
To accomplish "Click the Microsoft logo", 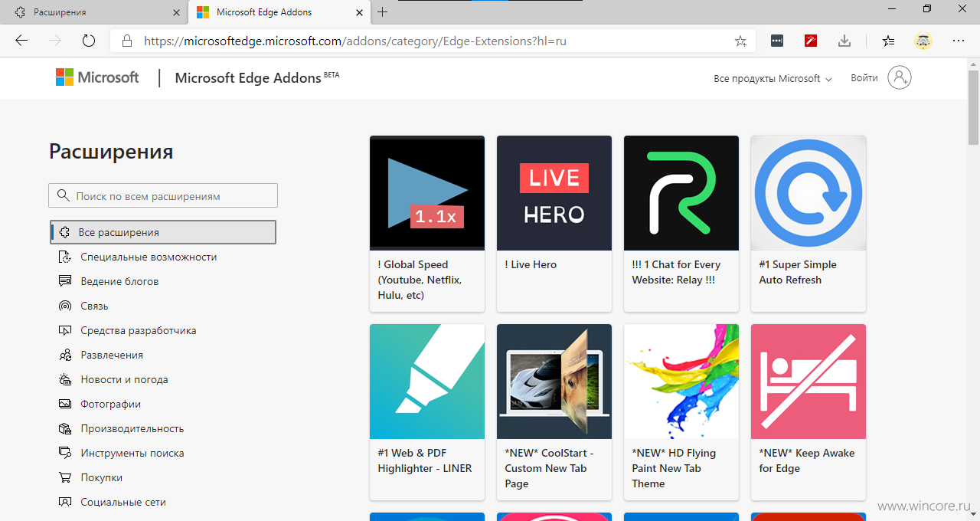I will coord(97,77).
